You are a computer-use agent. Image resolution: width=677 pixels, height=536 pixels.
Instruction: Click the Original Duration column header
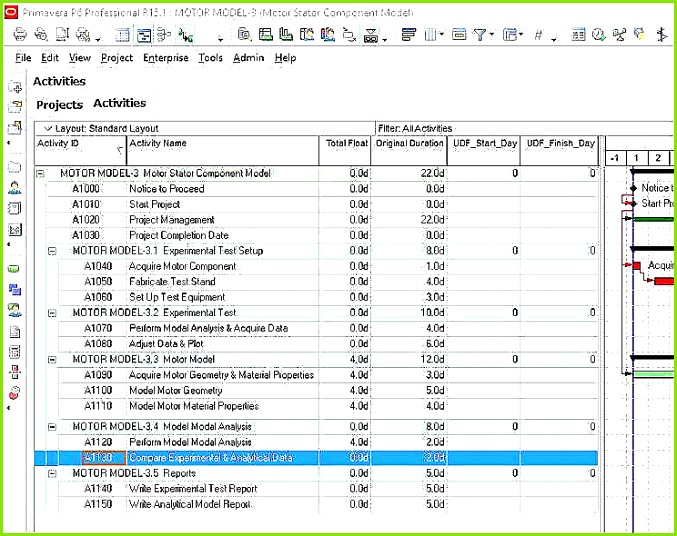click(x=409, y=150)
